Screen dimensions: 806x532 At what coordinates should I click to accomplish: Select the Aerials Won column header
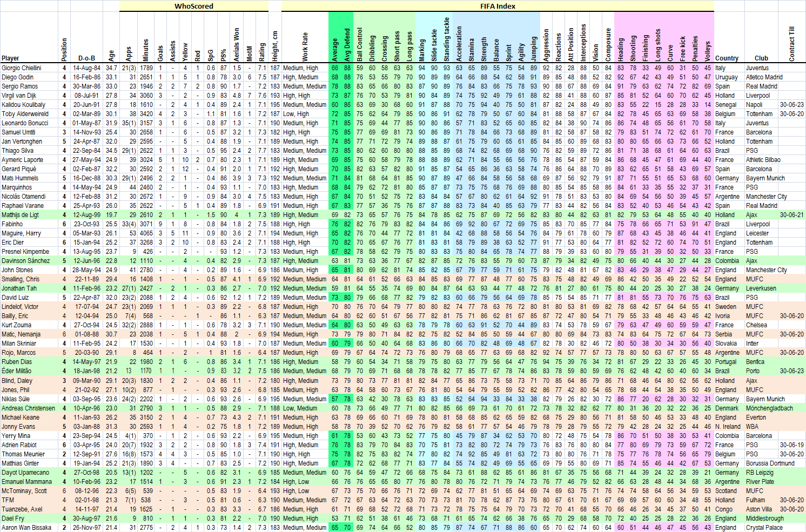point(237,37)
